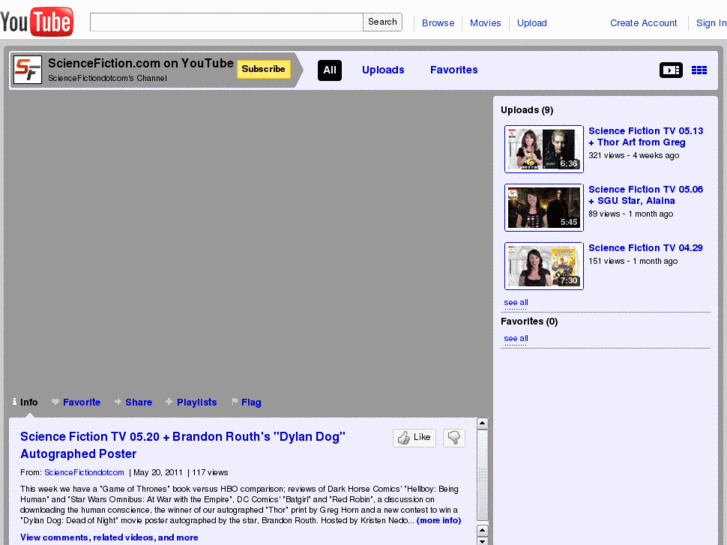The image size is (727, 545).
Task: Click the YouTube logo
Action: tap(37, 21)
